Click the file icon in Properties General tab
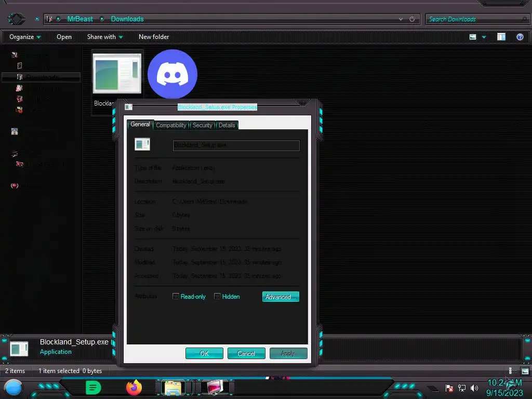532x399 pixels. (x=142, y=144)
